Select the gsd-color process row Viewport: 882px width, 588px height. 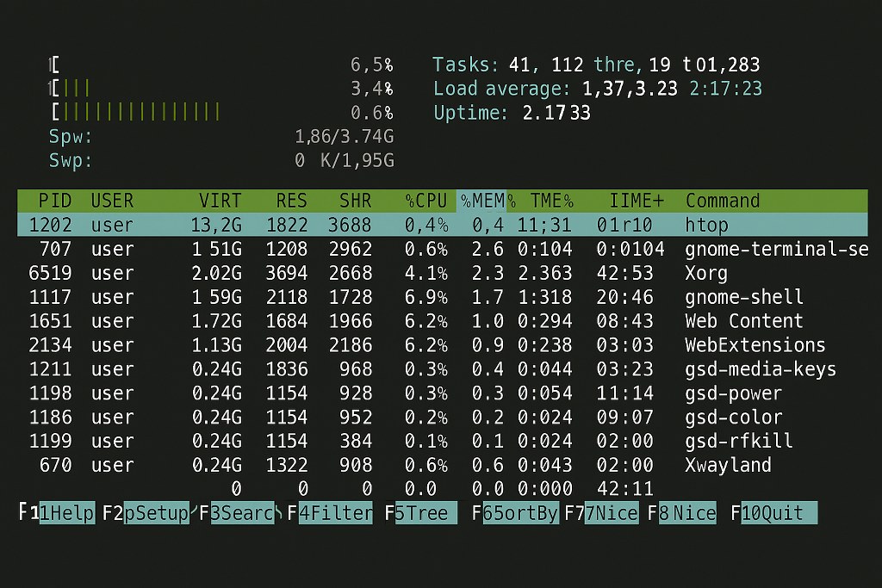pyautogui.click(x=442, y=417)
